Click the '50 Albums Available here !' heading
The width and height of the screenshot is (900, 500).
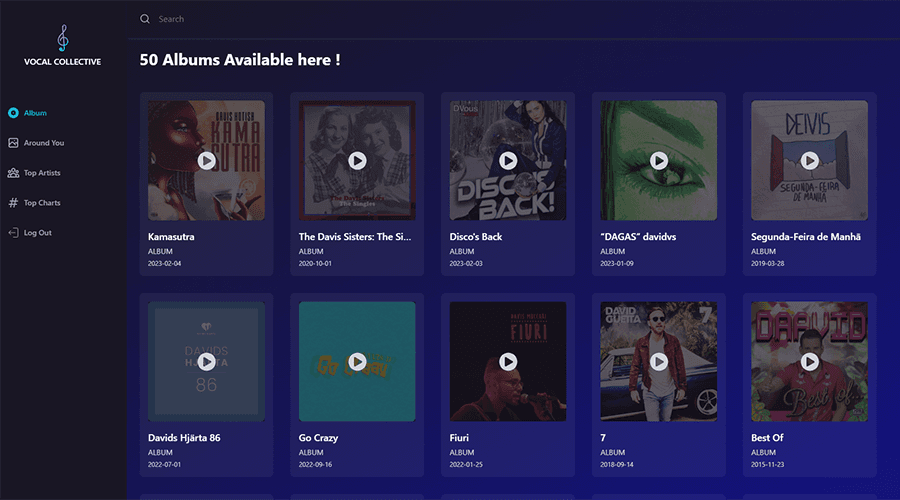coord(240,60)
